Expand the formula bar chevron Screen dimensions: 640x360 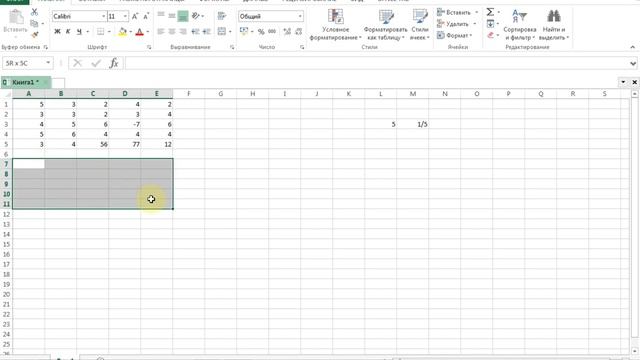click(633, 63)
